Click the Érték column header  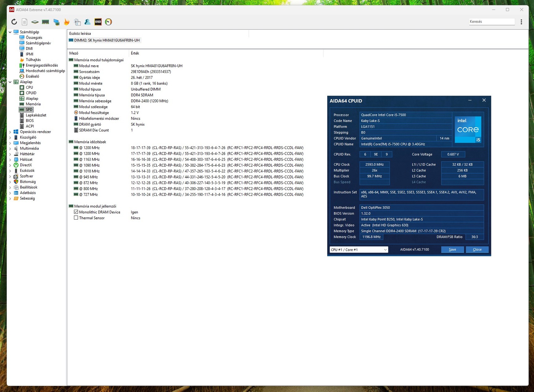tap(226, 53)
